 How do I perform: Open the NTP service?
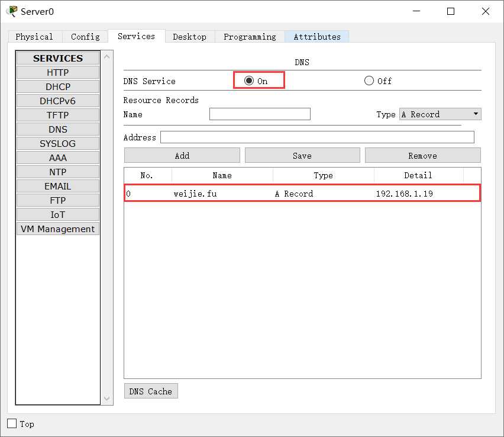tap(58, 172)
